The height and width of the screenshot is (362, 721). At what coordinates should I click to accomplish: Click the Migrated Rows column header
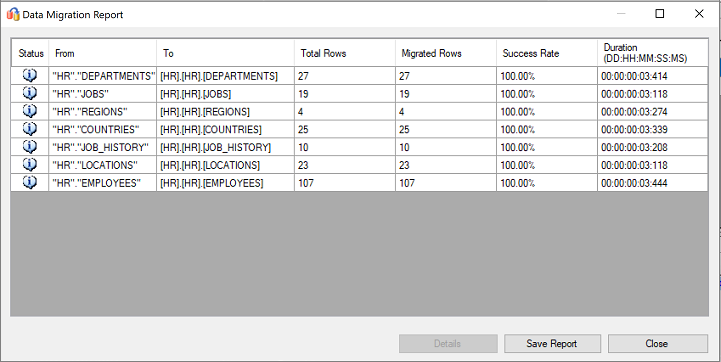click(446, 53)
